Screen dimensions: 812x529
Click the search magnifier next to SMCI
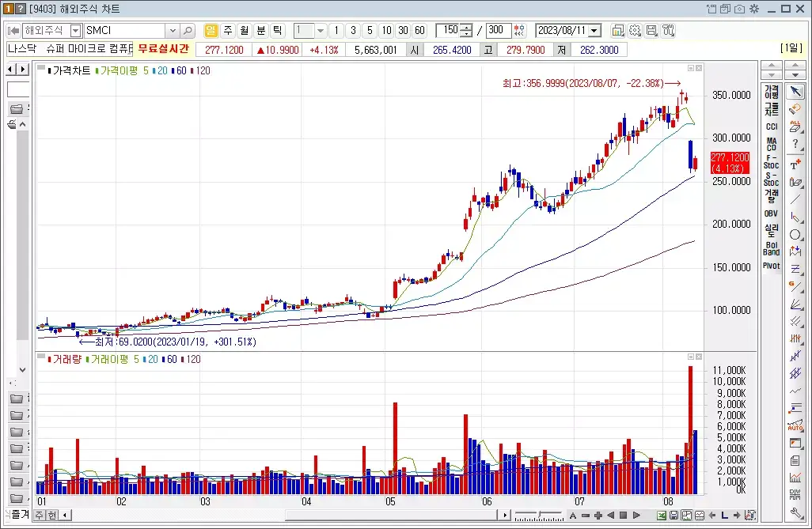pyautogui.click(x=188, y=31)
